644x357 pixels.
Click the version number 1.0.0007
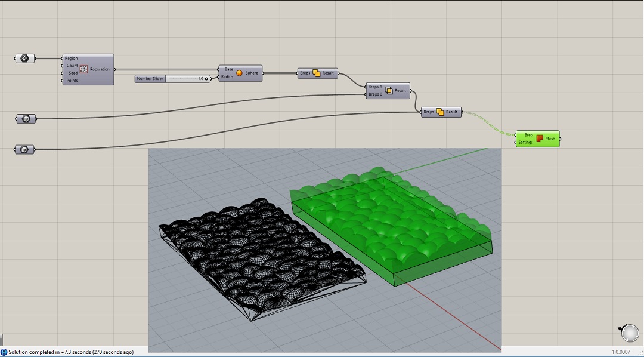tap(621, 352)
